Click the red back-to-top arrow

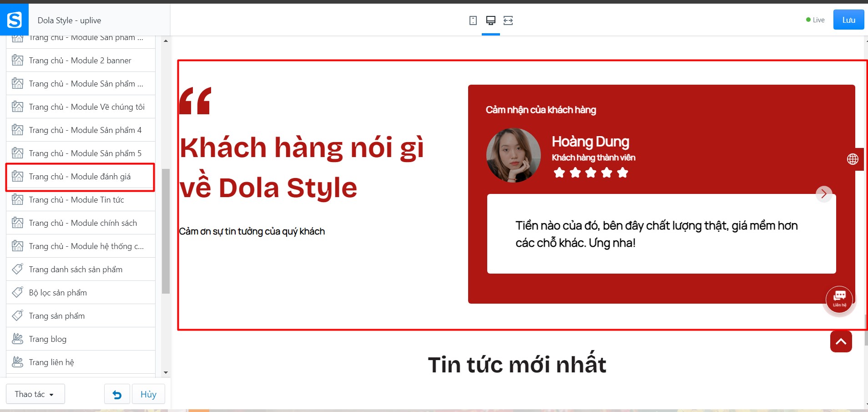(841, 341)
